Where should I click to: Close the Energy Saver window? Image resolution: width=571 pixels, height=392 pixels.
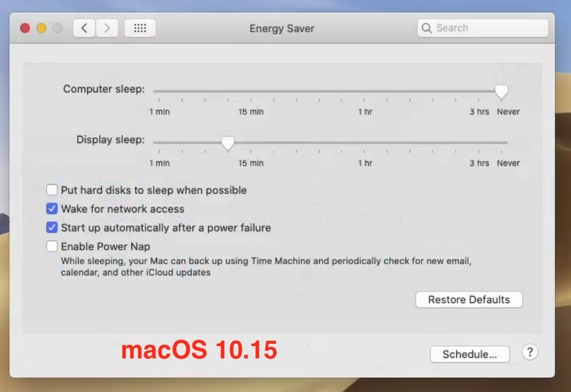[25, 28]
